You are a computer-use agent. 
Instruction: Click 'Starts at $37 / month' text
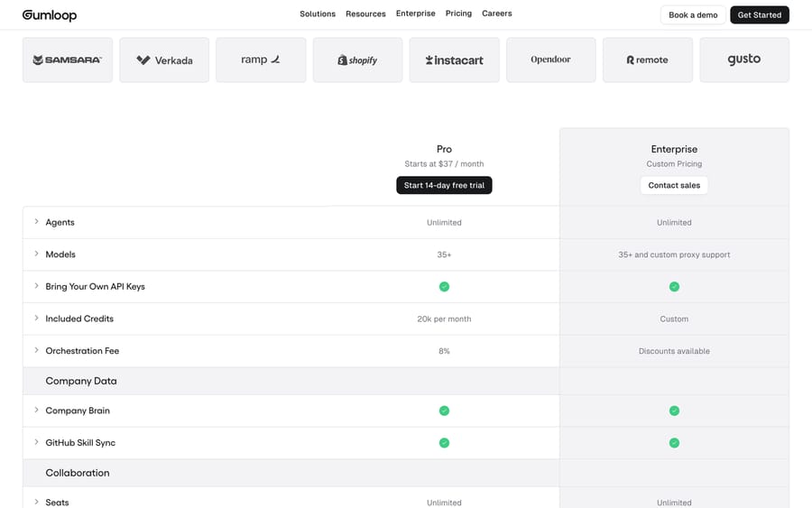(x=444, y=163)
